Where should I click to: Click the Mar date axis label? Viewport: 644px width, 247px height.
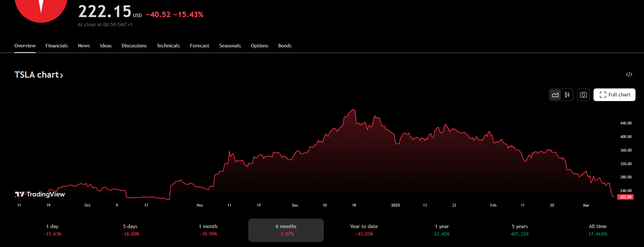pos(586,205)
